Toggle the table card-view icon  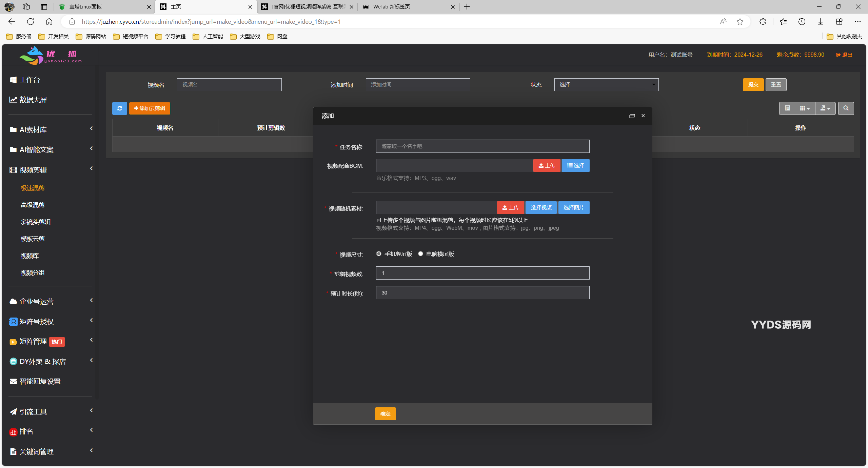tap(787, 108)
